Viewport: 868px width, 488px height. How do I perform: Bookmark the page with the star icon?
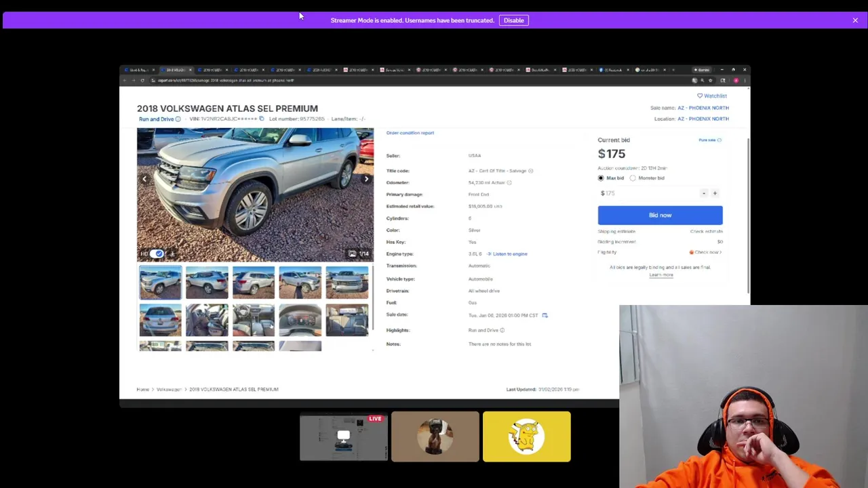[710, 81]
